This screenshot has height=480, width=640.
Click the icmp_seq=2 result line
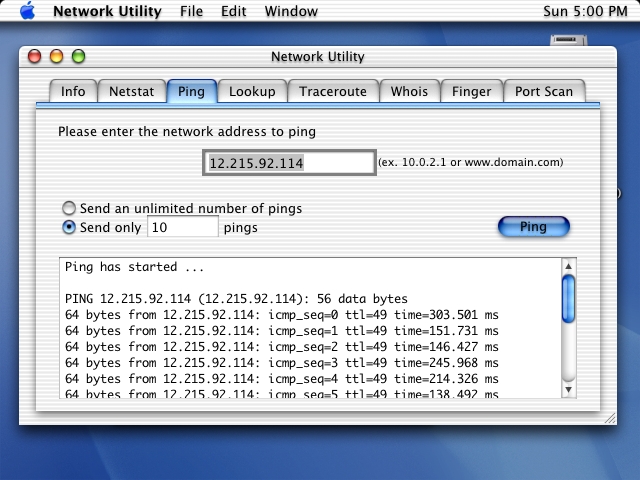(282, 347)
